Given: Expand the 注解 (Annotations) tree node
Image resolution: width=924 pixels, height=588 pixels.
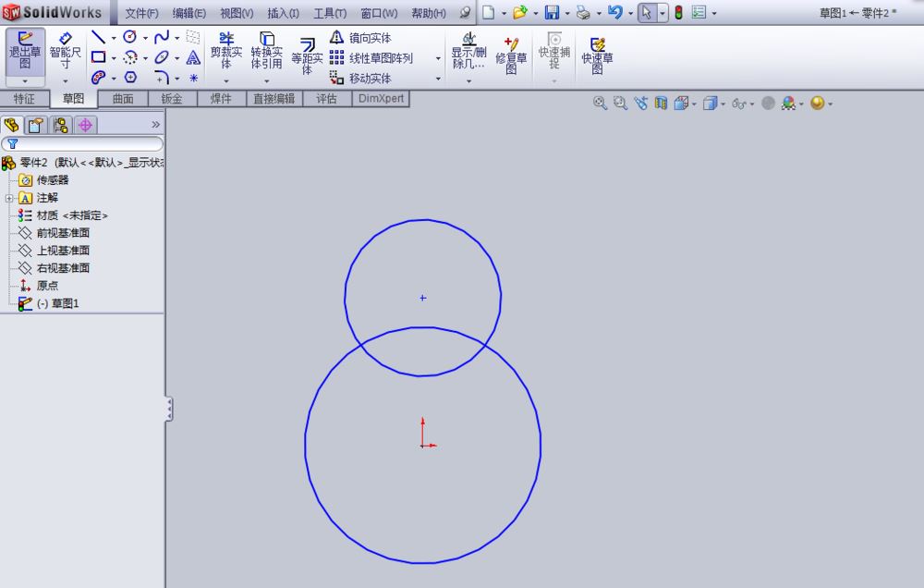Looking at the screenshot, I should point(9,198).
